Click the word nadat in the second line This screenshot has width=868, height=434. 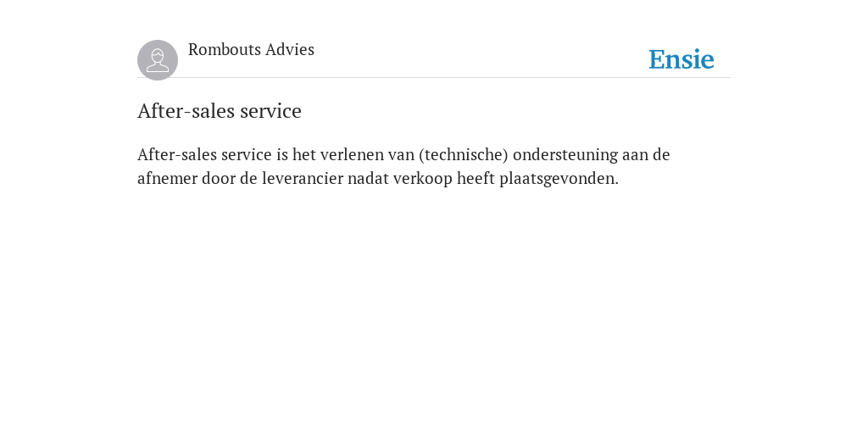368,179
